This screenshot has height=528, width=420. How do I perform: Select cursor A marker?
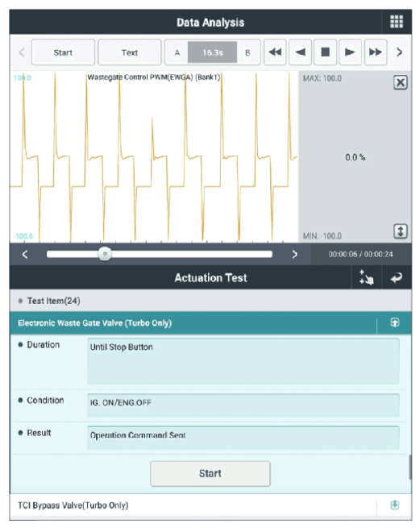coord(177,52)
